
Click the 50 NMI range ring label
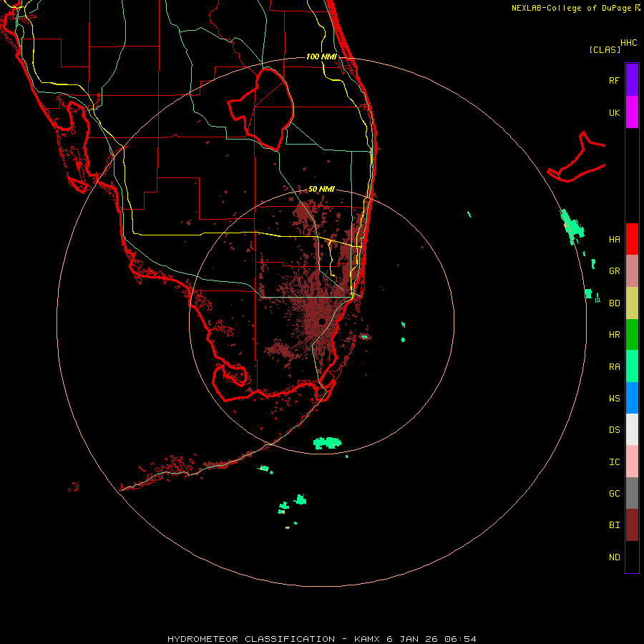click(321, 189)
